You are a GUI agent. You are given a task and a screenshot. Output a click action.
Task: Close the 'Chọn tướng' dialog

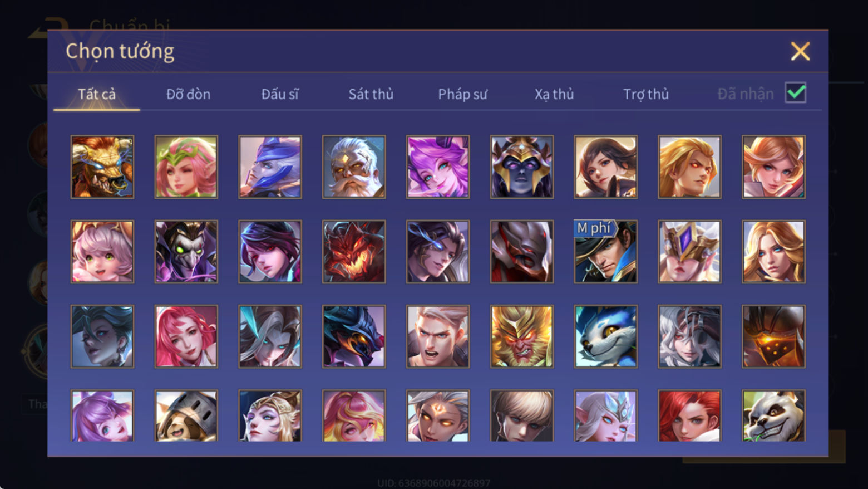[800, 51]
